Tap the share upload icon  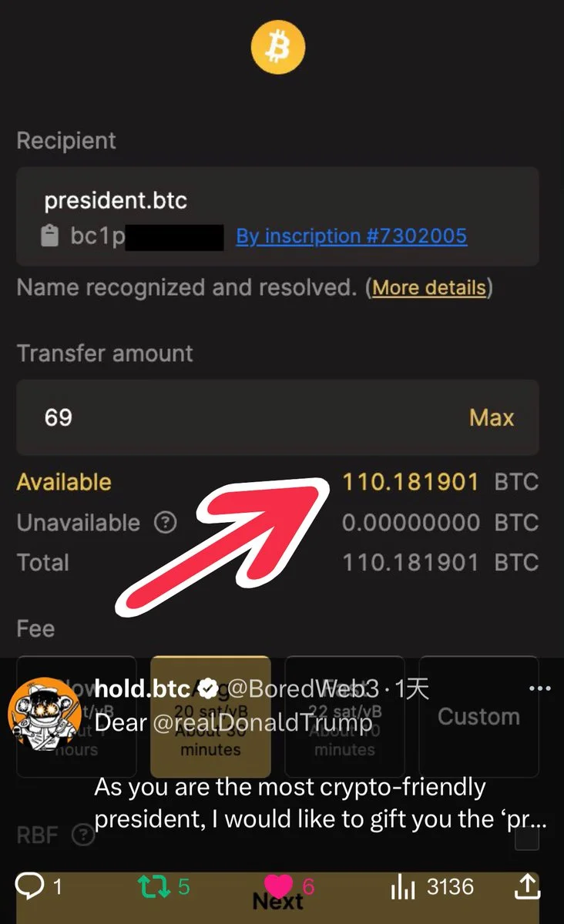click(527, 887)
